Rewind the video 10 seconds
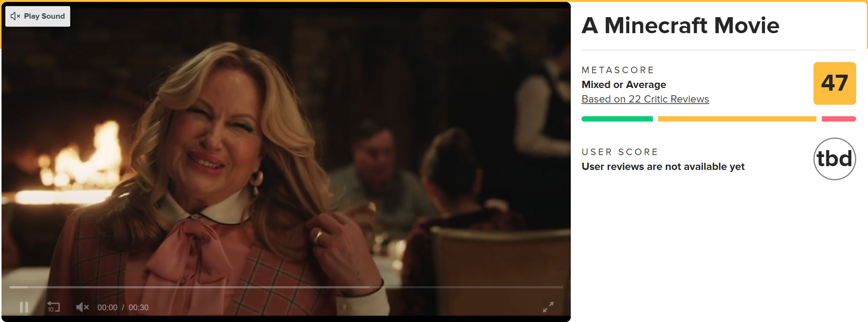The height and width of the screenshot is (322, 868). [x=53, y=307]
